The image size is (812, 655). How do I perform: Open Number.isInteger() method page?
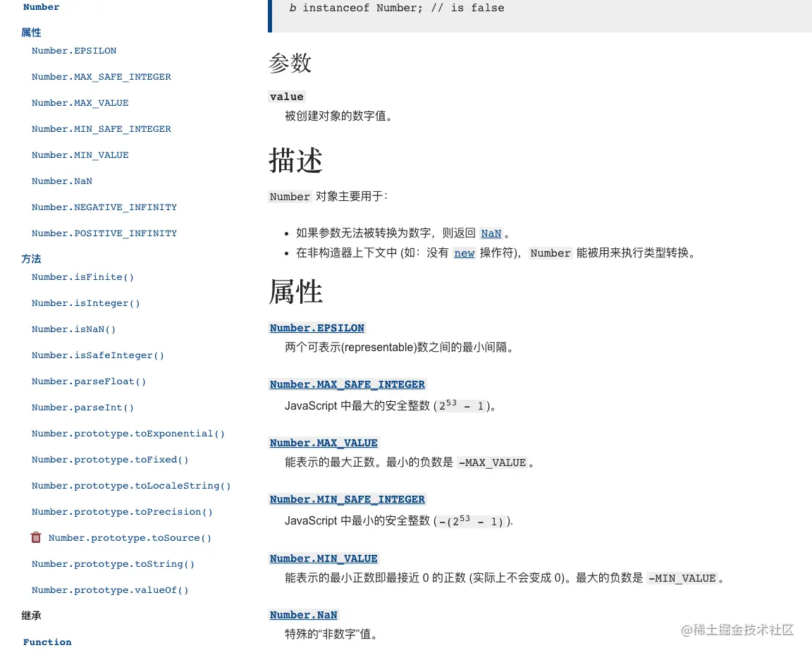click(86, 303)
